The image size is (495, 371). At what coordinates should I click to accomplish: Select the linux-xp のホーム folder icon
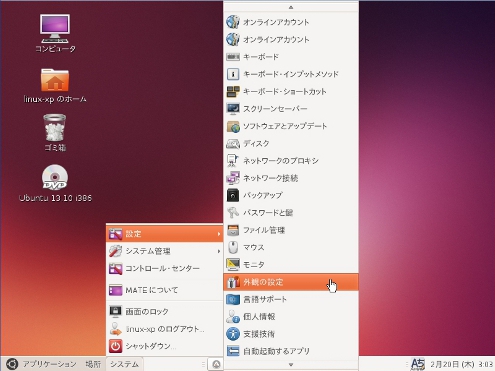pyautogui.click(x=55, y=80)
